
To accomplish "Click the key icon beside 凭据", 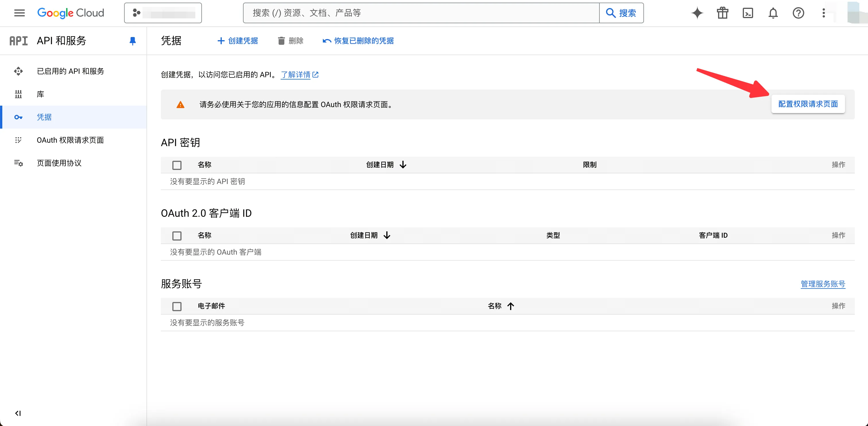I will [18, 117].
